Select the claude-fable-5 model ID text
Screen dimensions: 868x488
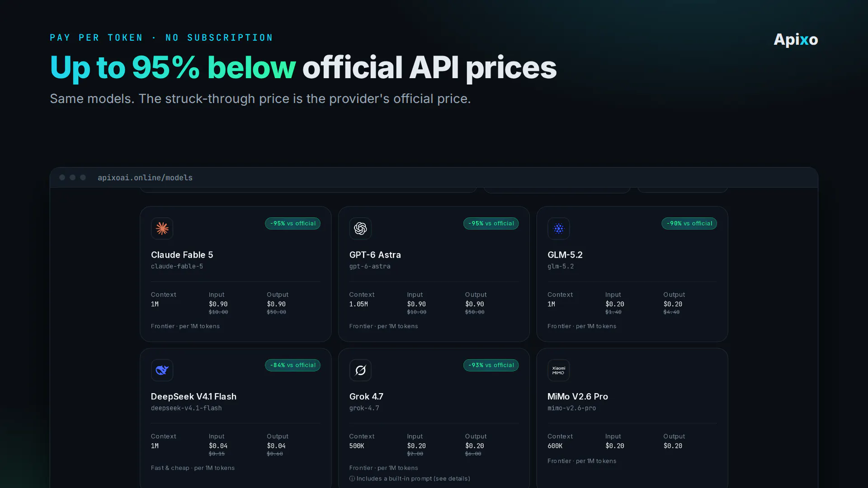pos(177,266)
